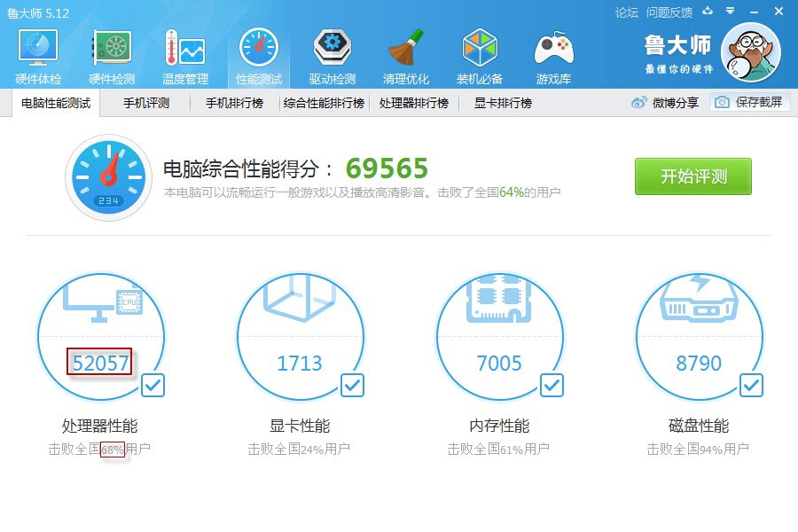The height and width of the screenshot is (532, 798).
Task: Click processor score 52057
Action: tap(100, 363)
